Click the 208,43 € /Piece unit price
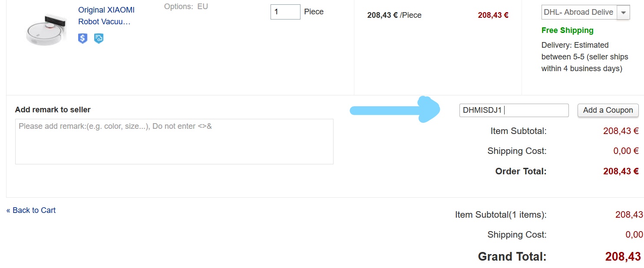This screenshot has width=644, height=268. click(394, 15)
